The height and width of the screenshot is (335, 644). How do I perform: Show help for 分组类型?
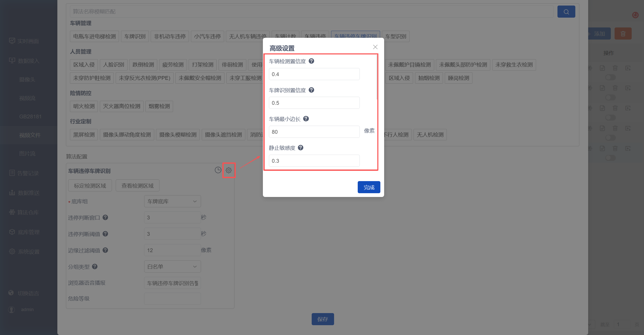[95, 266]
